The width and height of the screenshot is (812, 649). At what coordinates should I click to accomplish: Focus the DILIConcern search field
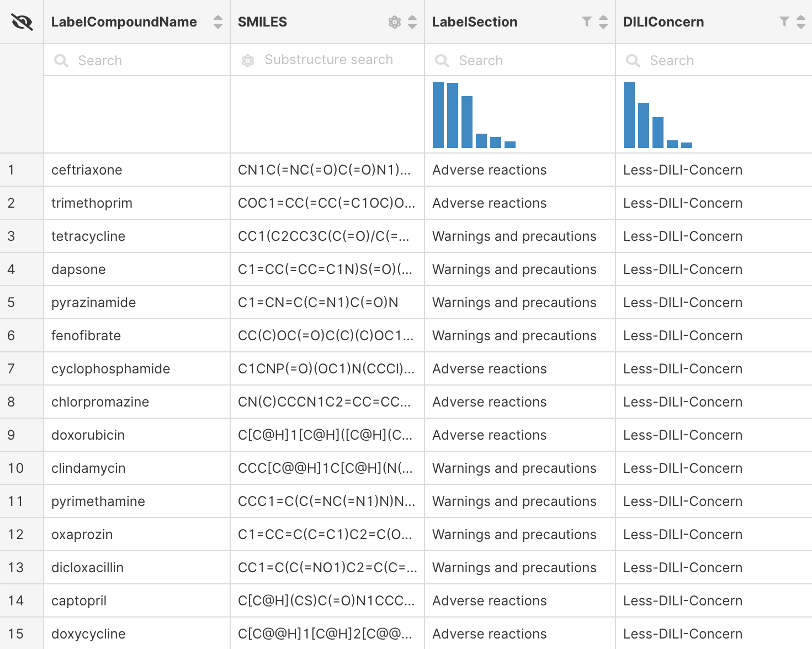(714, 60)
